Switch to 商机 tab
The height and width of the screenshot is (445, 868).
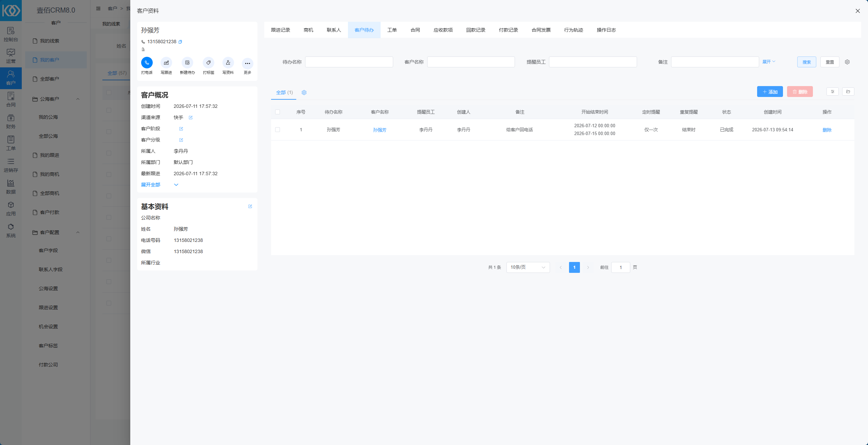click(308, 30)
